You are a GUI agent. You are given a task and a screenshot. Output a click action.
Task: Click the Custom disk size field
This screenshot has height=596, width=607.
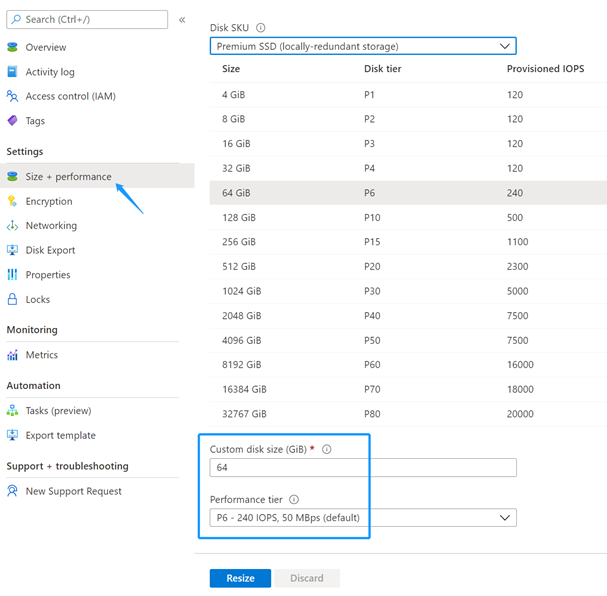point(363,468)
